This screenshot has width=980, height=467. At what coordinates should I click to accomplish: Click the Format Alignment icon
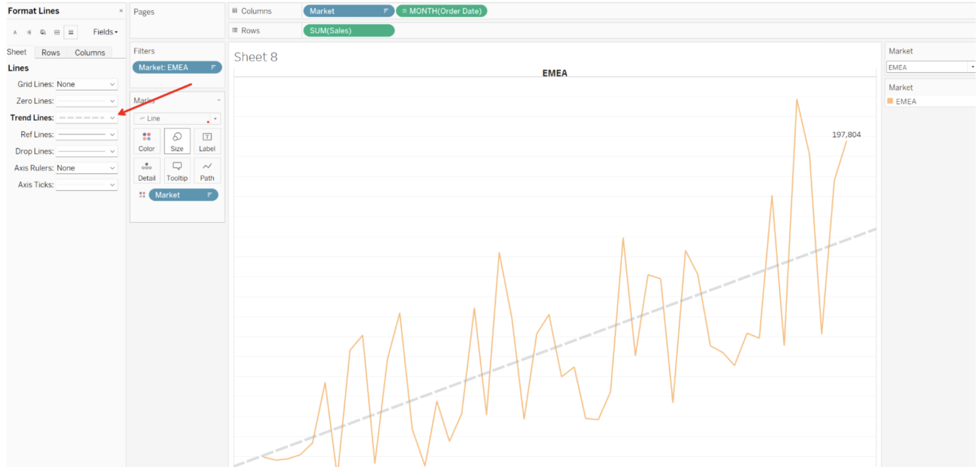(x=29, y=33)
